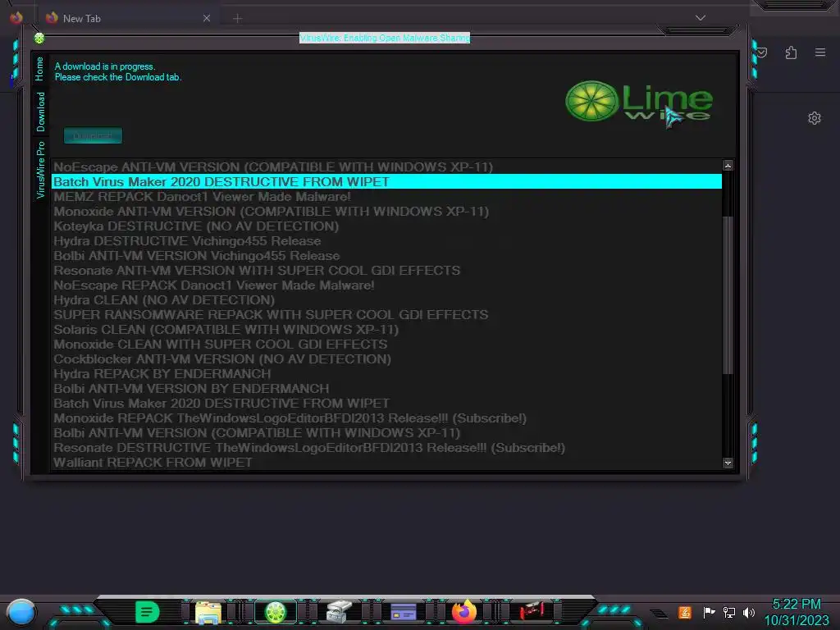Open the network icon in the tray

[728, 612]
